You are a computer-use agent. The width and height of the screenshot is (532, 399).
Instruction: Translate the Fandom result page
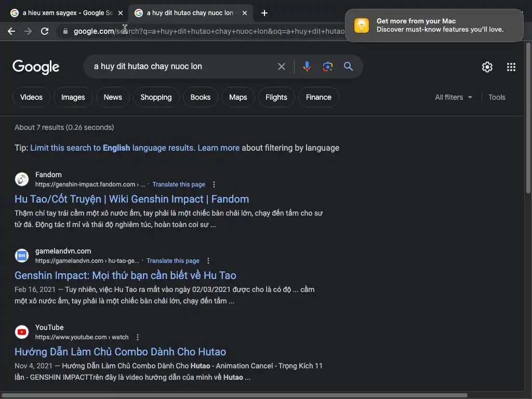point(179,184)
